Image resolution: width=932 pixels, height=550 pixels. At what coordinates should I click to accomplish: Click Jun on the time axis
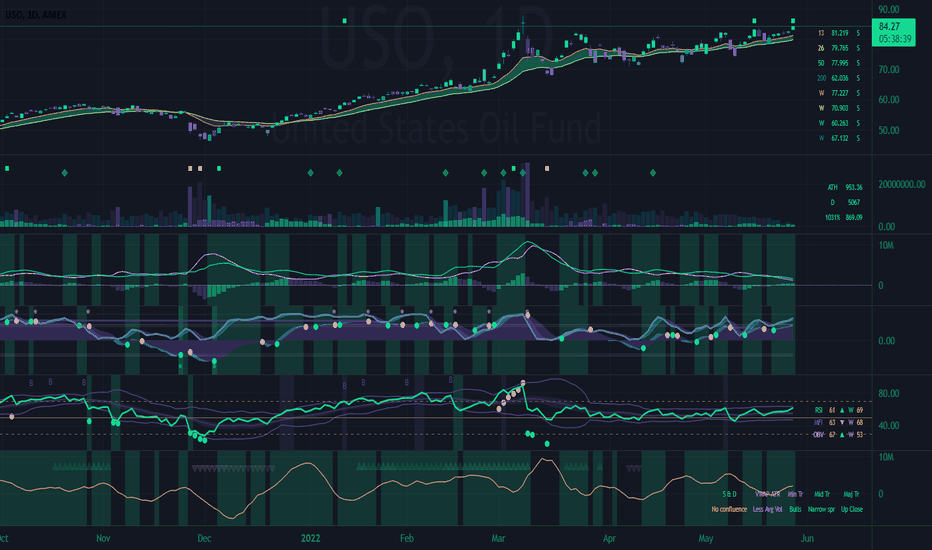coord(807,539)
